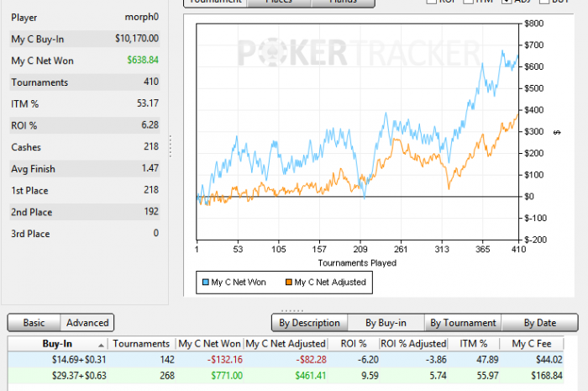Click the -6.20 ROI % cell
Viewport: 588px width, 391px height.
click(368, 360)
